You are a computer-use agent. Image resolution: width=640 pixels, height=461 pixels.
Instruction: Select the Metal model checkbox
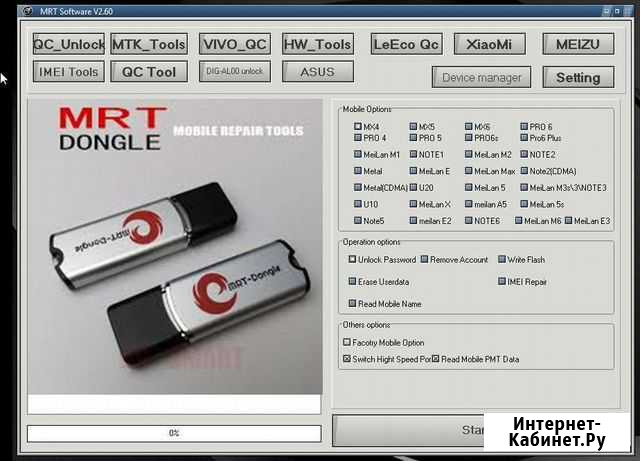358,171
